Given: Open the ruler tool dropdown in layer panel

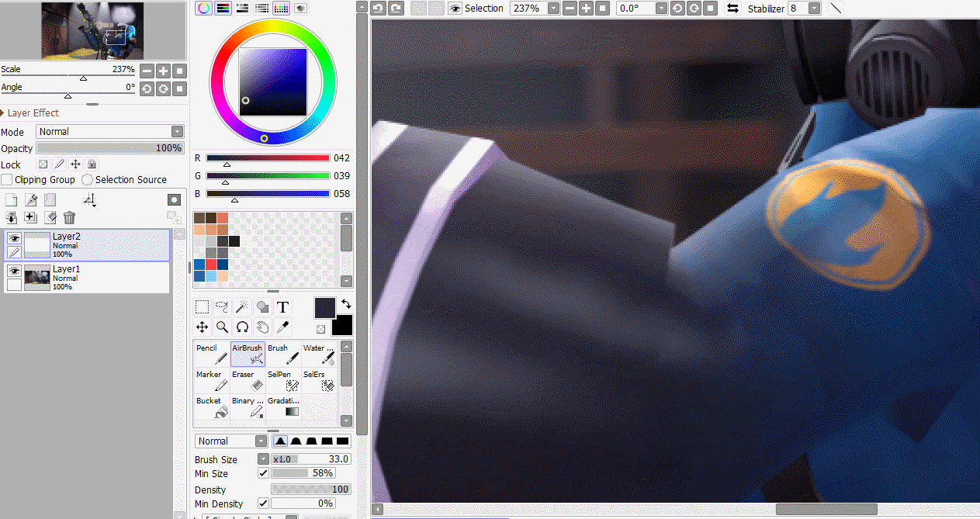Looking at the screenshot, I should (90, 200).
